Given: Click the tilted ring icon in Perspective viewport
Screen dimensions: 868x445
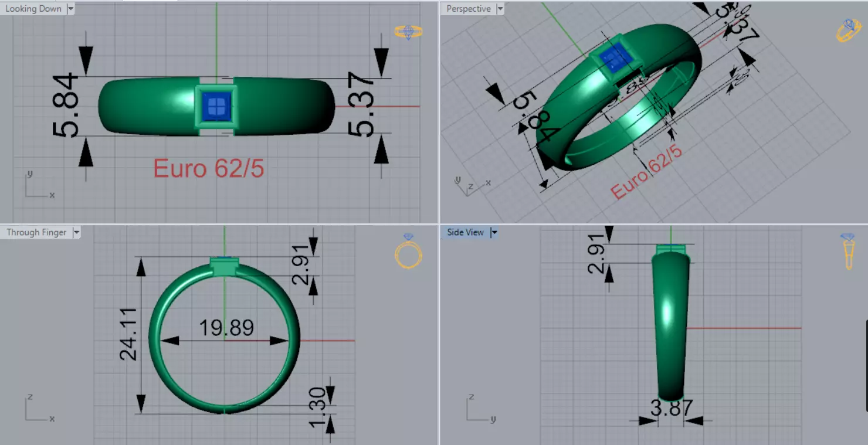Looking at the screenshot, I should click(849, 30).
